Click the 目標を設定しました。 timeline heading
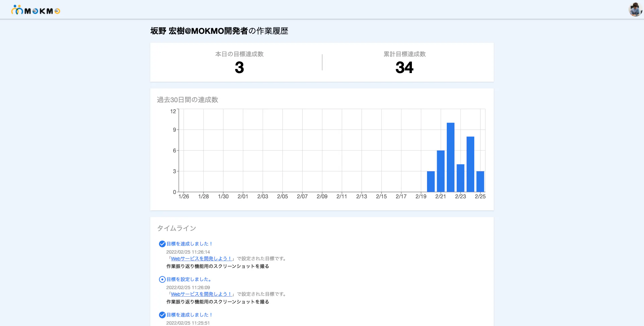This screenshot has height=326, width=644. [x=189, y=279]
